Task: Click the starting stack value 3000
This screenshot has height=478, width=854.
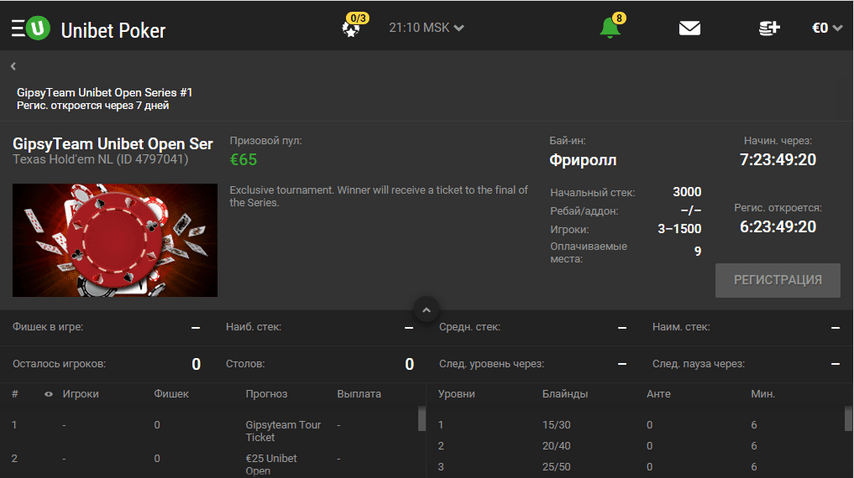Action: (687, 192)
